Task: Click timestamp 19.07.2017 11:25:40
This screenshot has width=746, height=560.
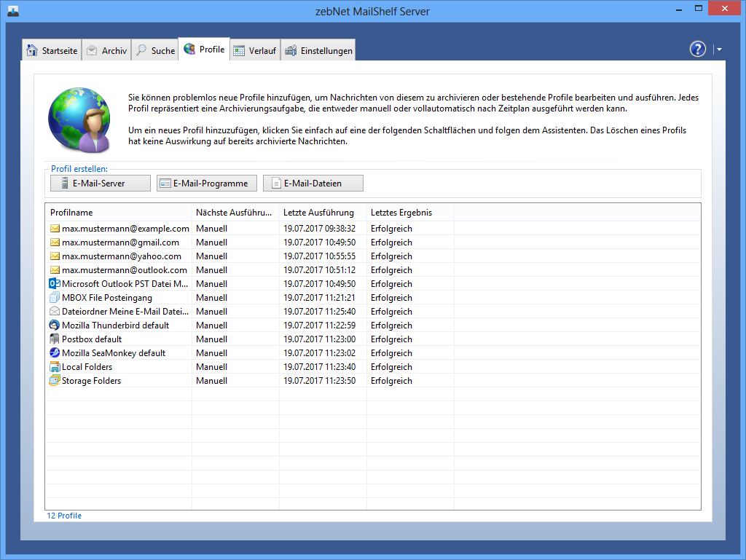Action: pyautogui.click(x=319, y=312)
